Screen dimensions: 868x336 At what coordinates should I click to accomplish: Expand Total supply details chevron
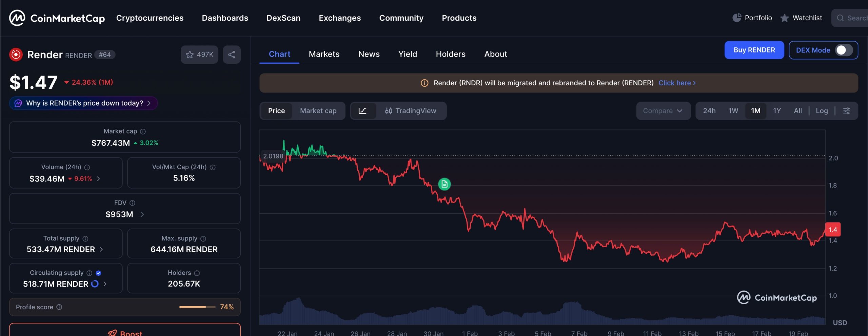click(x=101, y=250)
